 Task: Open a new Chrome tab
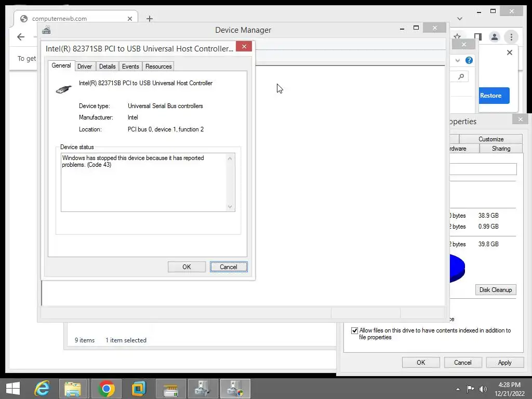pos(150,19)
